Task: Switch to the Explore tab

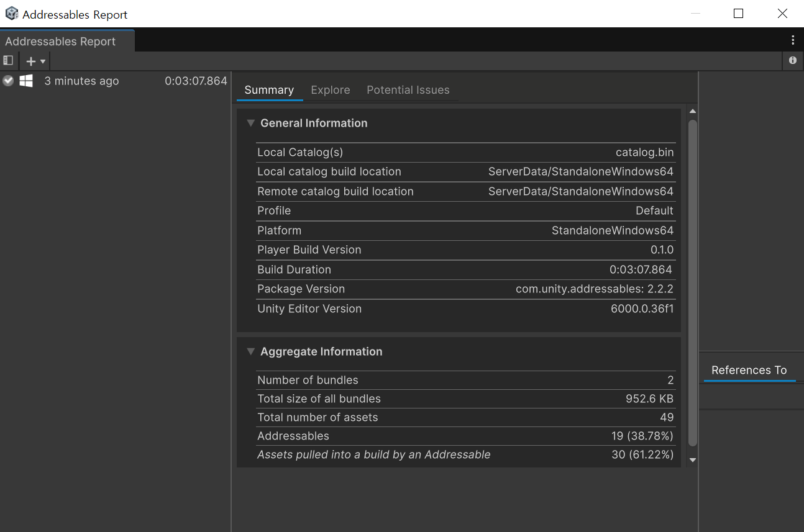Action: coord(331,90)
